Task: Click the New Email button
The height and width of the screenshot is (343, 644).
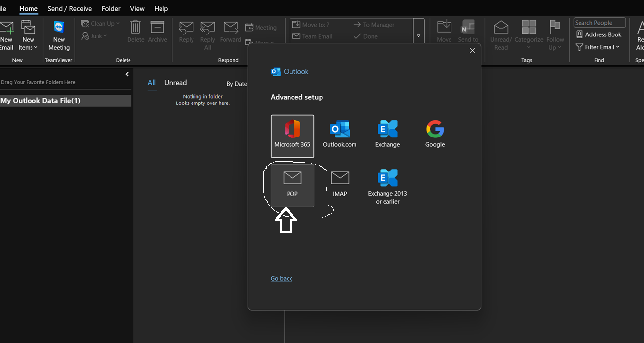Action: click(6, 35)
